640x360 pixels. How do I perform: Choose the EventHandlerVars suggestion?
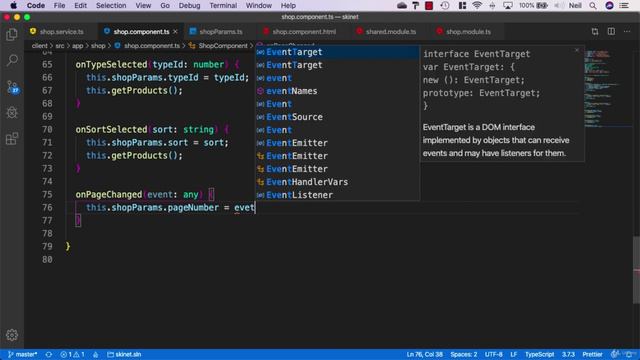coord(337,182)
